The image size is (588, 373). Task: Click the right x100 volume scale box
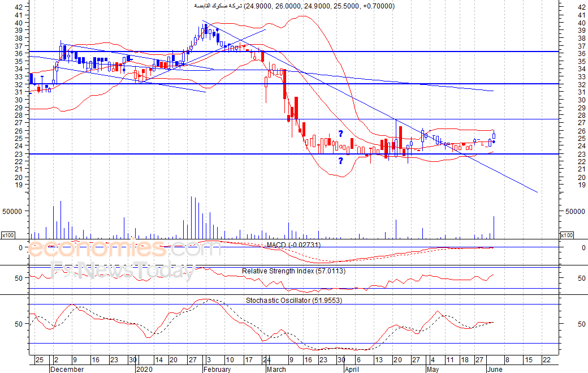[567, 235]
